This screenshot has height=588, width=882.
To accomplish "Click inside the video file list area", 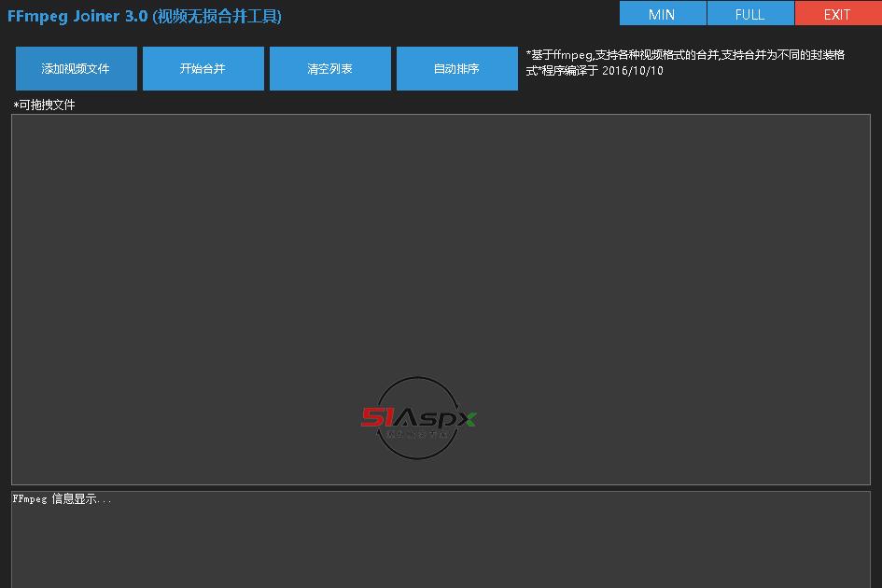I will pyautogui.click(x=441, y=300).
